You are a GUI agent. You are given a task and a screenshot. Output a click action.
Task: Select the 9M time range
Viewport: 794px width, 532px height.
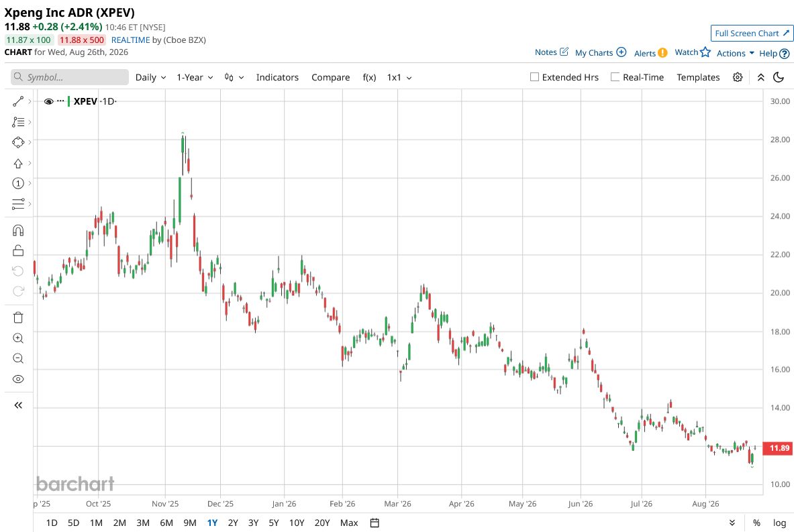[190, 523]
